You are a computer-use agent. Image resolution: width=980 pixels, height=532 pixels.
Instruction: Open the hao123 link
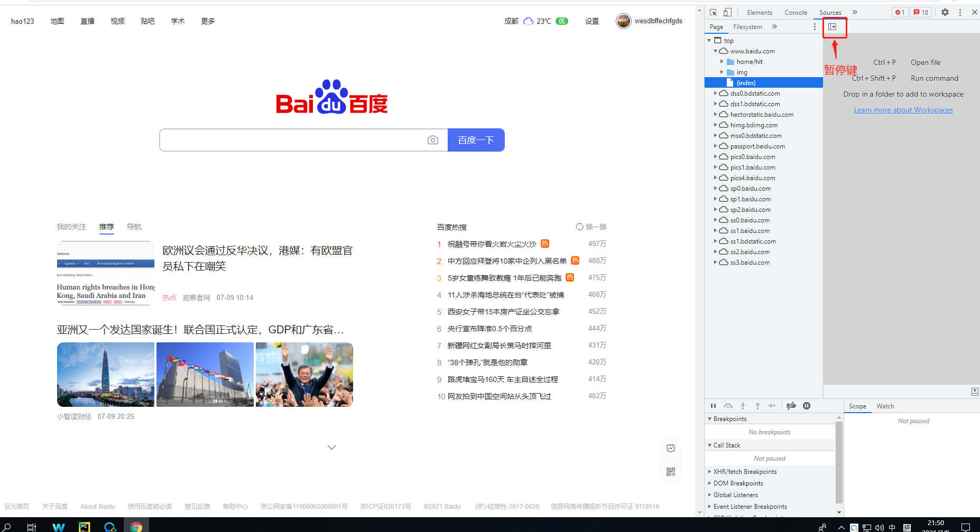(23, 21)
